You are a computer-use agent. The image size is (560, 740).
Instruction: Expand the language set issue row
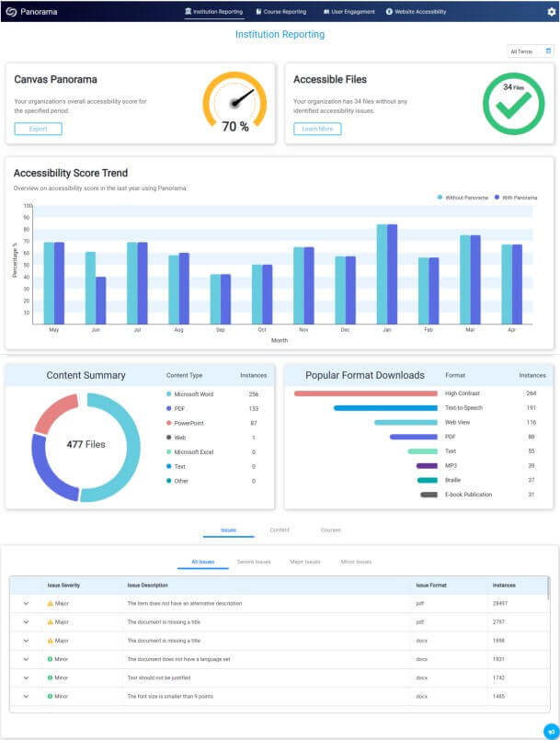[x=26, y=659]
